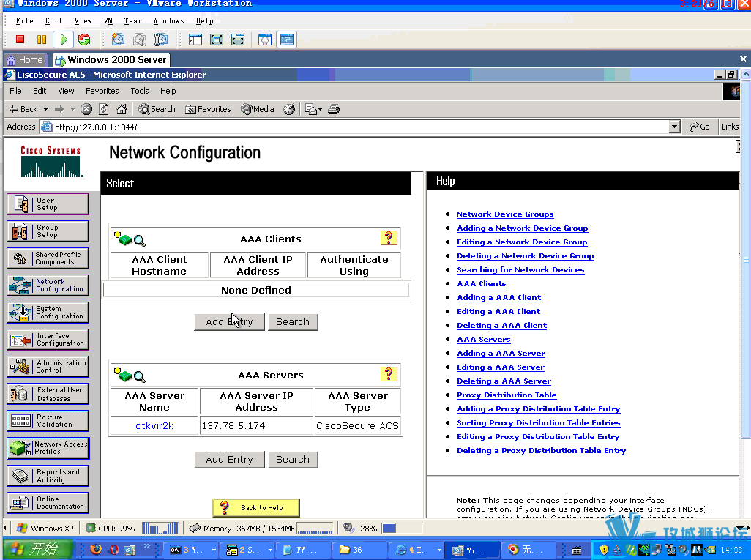
Task: Click the IE Search toolbar button
Action: 157,109
